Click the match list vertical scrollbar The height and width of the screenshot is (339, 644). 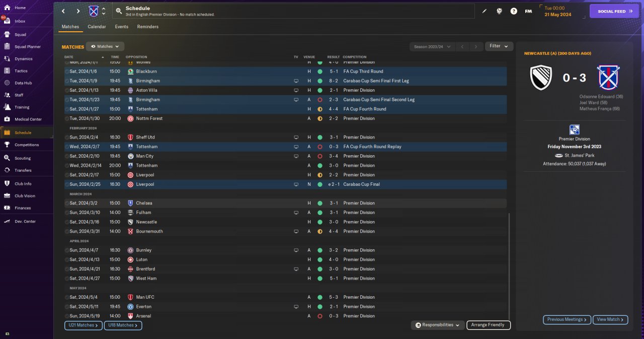509,267
